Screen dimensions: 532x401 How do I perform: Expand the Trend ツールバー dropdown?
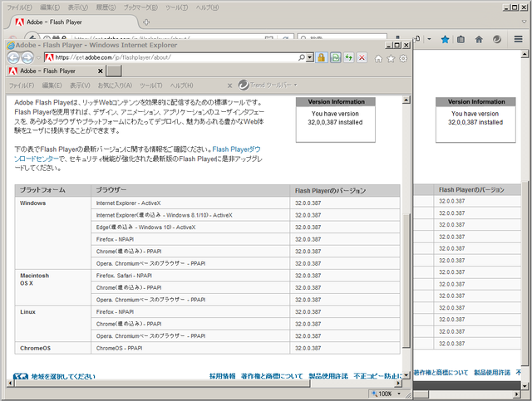click(295, 85)
